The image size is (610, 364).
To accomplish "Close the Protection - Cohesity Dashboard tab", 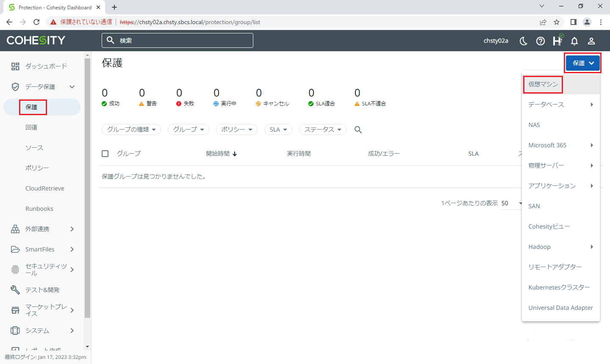I will coord(98,7).
